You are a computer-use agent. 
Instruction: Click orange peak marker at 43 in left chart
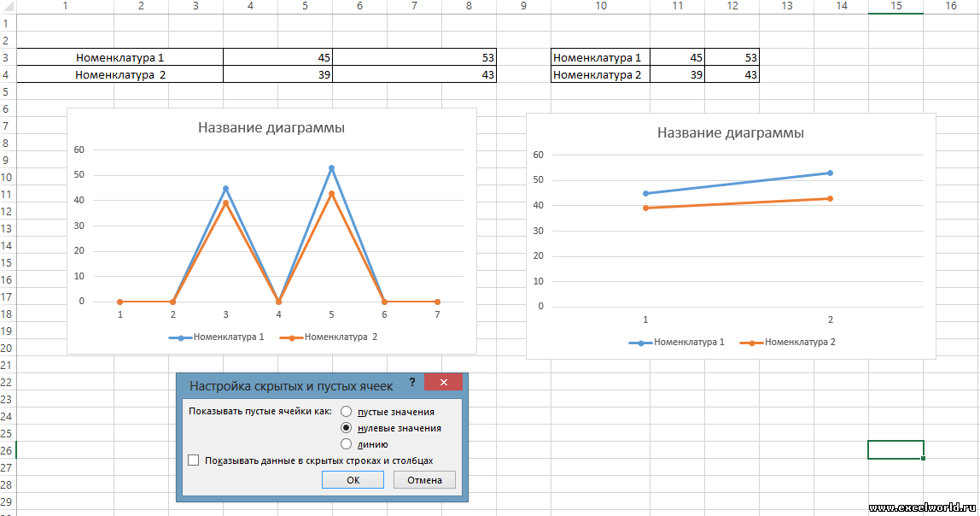(x=331, y=194)
